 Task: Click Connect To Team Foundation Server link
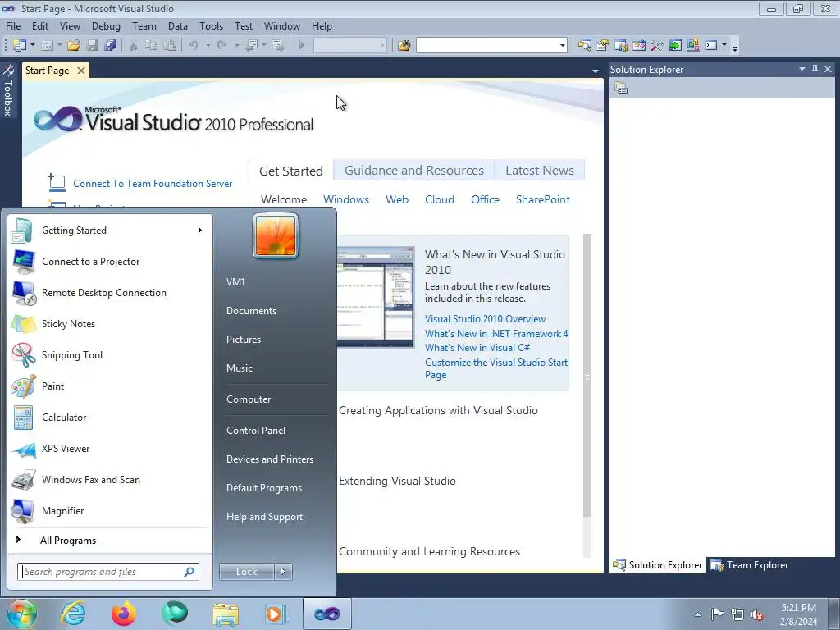(x=153, y=183)
